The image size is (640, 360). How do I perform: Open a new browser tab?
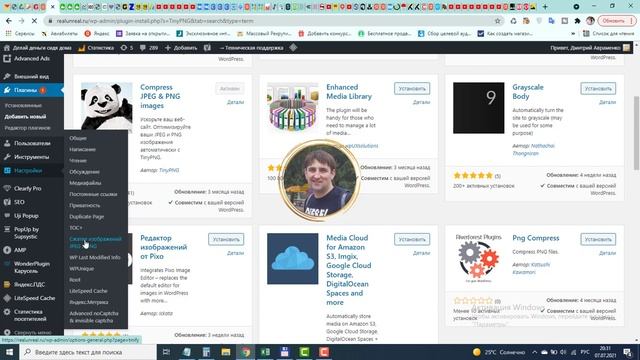pyautogui.click(x=545, y=7)
